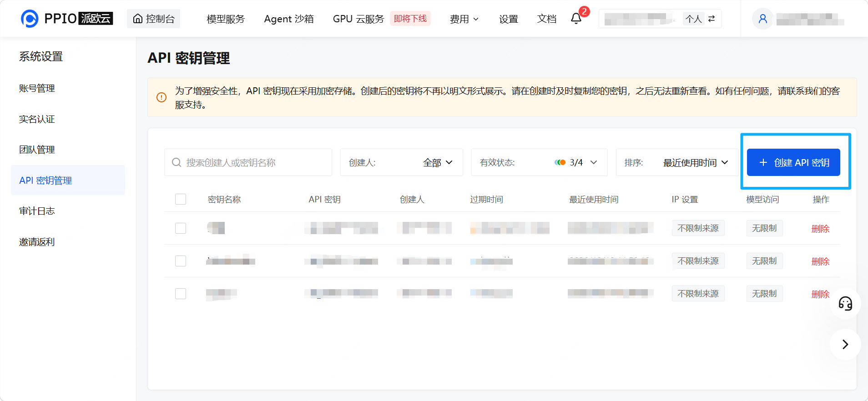The width and height of the screenshot is (868, 401).
Task: Open the customer support headset icon
Action: [x=845, y=303]
